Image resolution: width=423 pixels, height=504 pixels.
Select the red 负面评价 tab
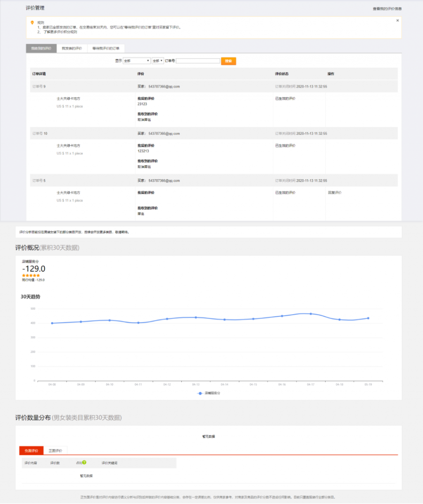click(31, 451)
